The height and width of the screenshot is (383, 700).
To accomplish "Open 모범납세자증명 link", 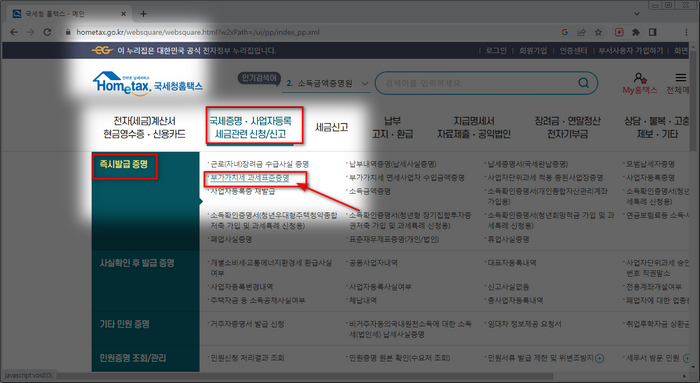I will [x=650, y=164].
